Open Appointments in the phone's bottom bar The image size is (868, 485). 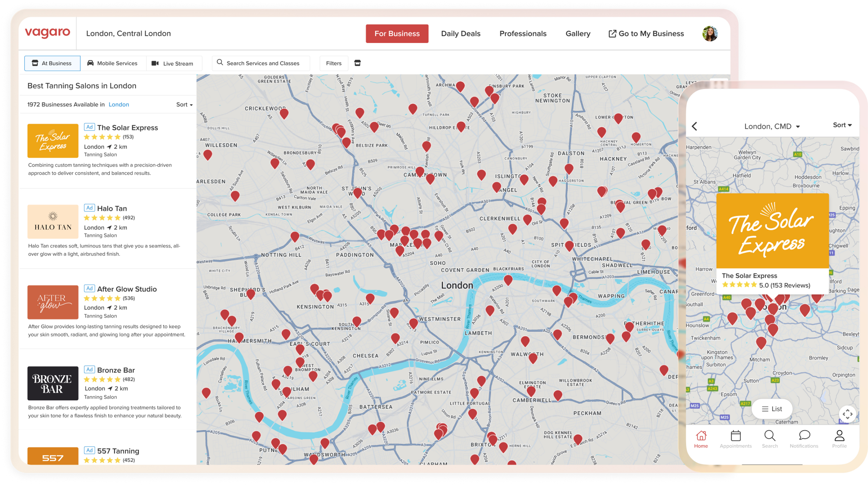click(736, 439)
